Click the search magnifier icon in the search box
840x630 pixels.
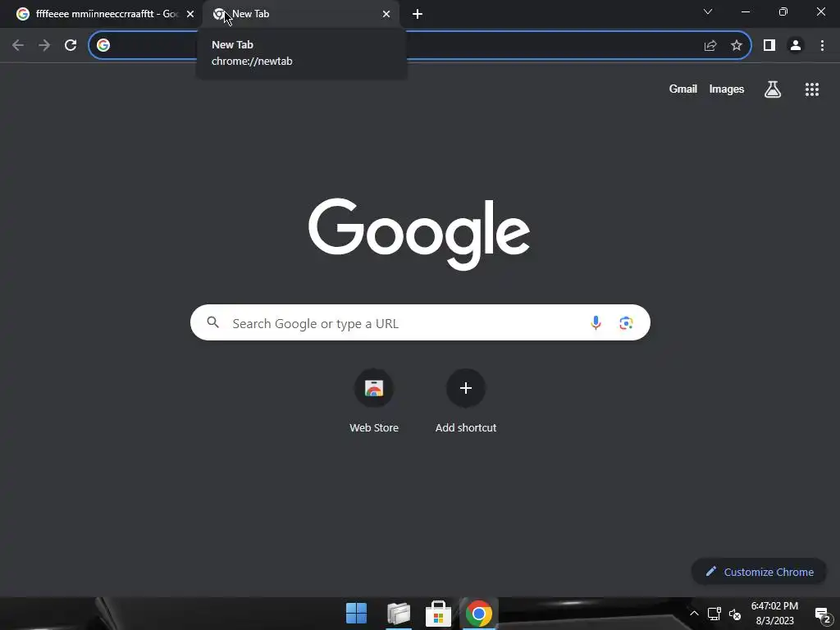point(213,322)
